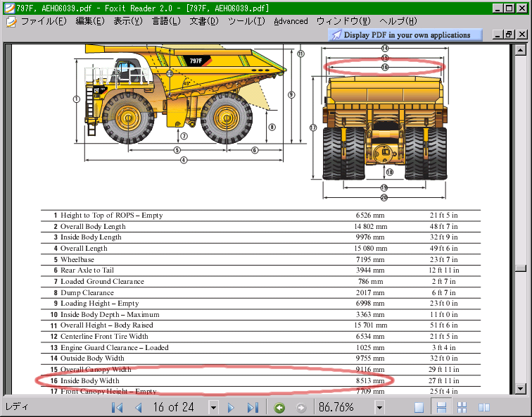Screen dimensions: 532x417
Task: Click 'Wheelbase' row label
Action: [x=77, y=259]
